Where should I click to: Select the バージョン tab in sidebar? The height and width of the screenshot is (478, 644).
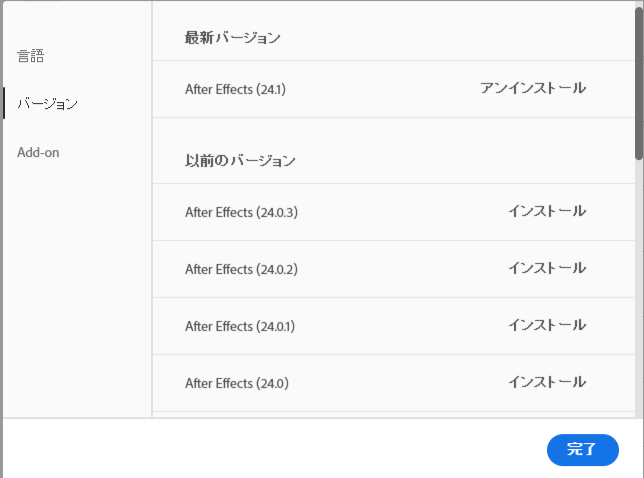click(x=47, y=104)
